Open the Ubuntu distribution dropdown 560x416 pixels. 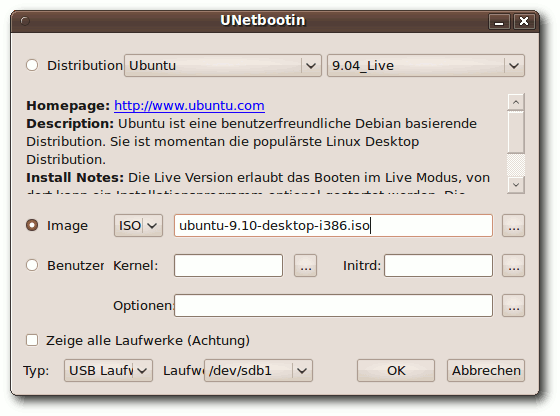coord(223,65)
